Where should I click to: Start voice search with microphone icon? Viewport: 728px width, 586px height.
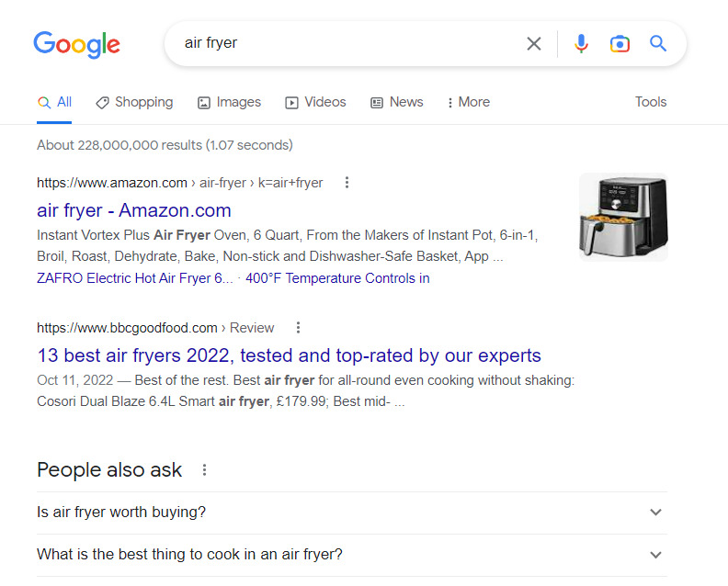(x=581, y=43)
